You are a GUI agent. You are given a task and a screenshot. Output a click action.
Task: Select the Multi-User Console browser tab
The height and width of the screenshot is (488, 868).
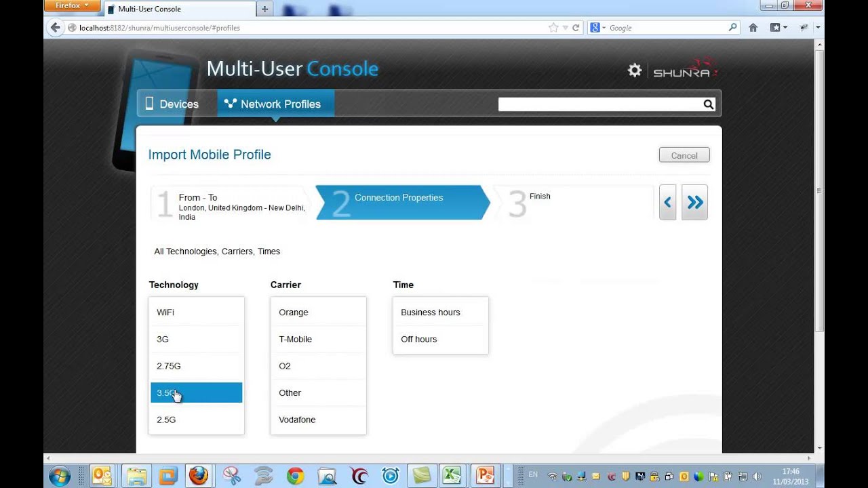(180, 9)
